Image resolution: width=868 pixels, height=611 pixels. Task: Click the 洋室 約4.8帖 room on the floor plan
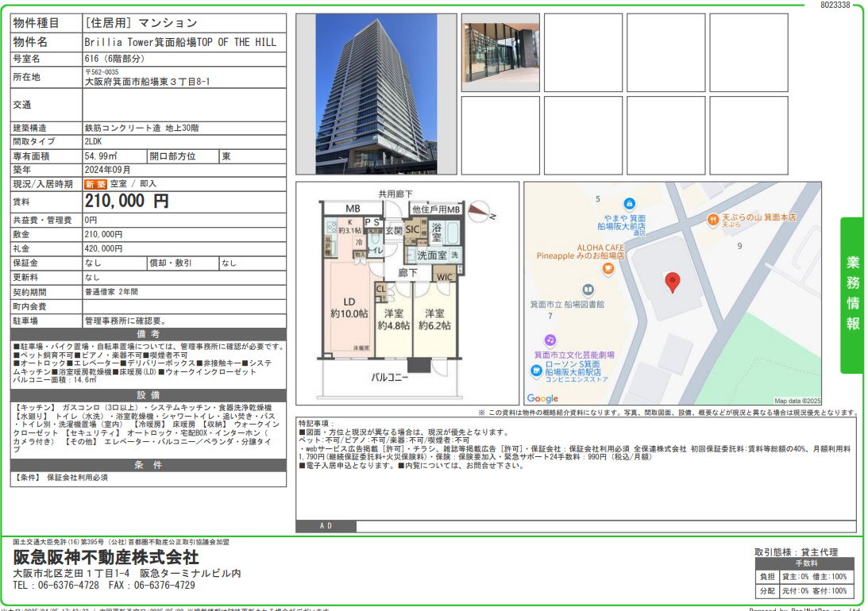point(394,320)
